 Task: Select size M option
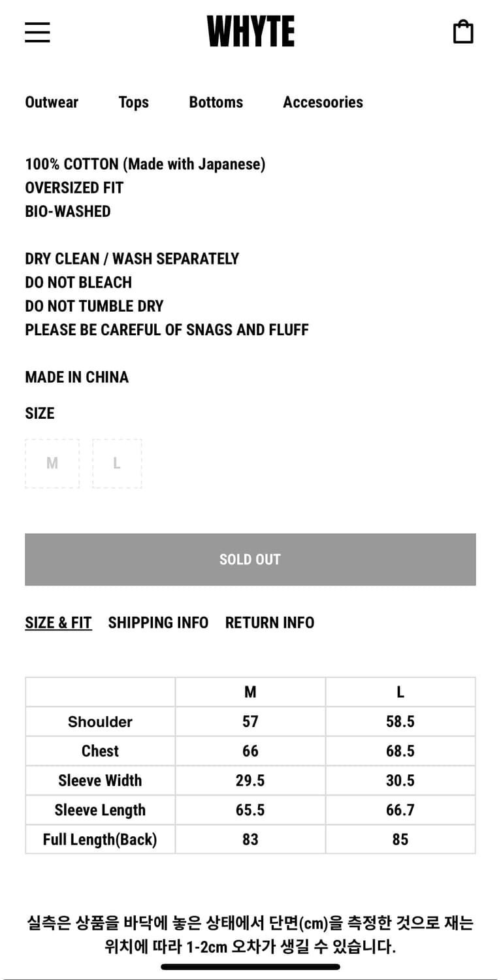(52, 463)
